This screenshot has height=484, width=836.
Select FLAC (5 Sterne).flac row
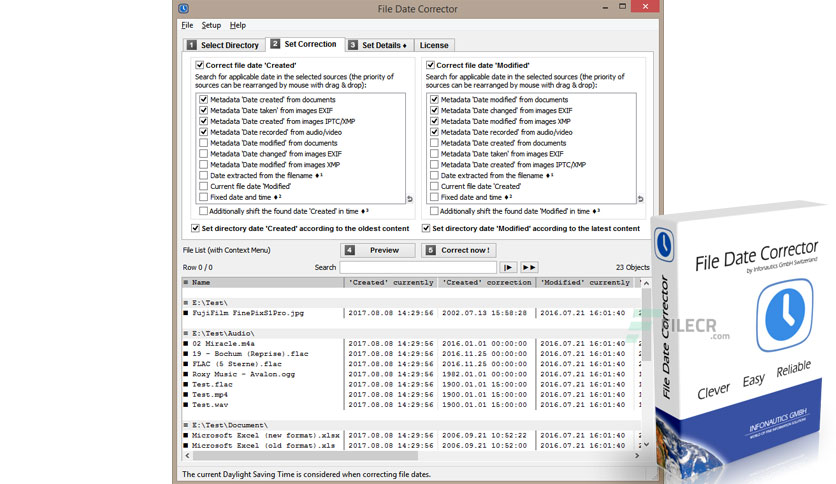coord(411,364)
